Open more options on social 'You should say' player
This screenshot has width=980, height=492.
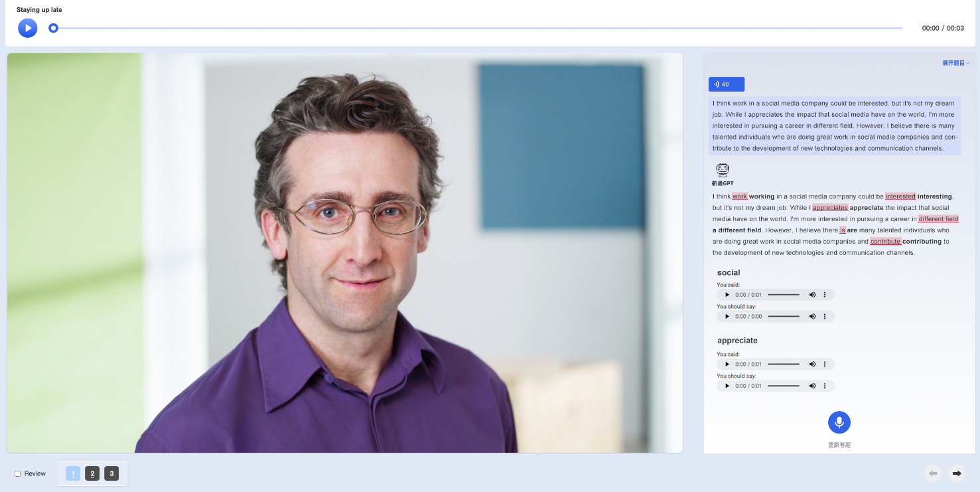click(825, 317)
